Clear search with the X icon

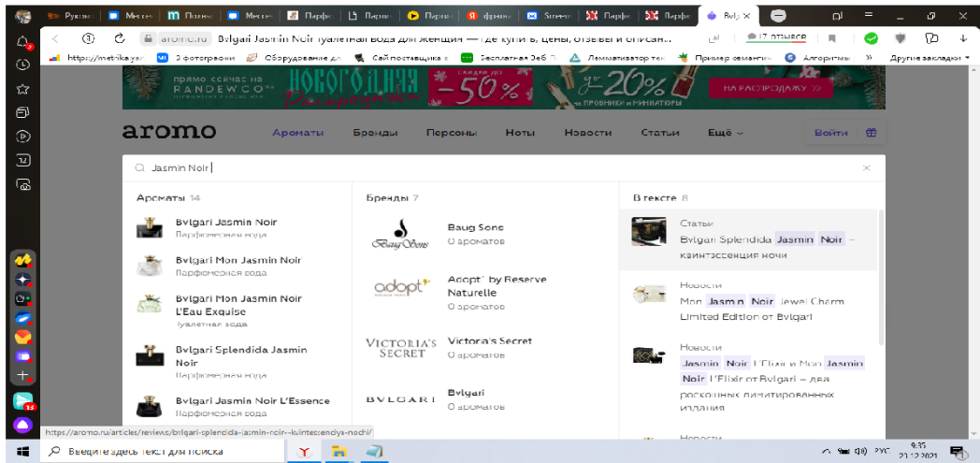[x=866, y=168]
